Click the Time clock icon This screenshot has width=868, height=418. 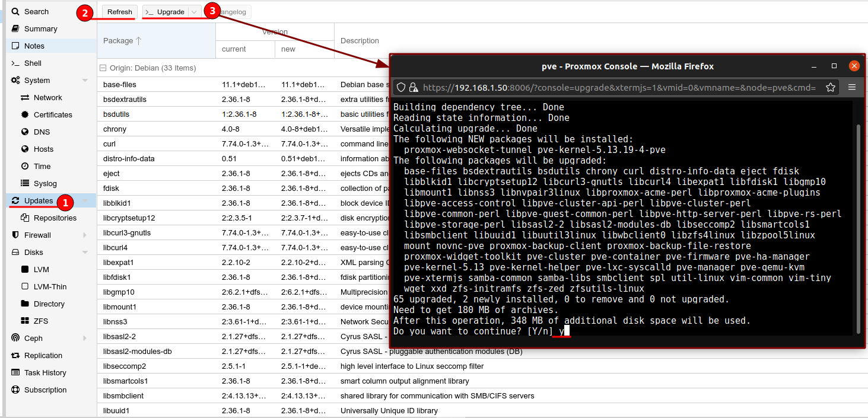[x=25, y=167]
